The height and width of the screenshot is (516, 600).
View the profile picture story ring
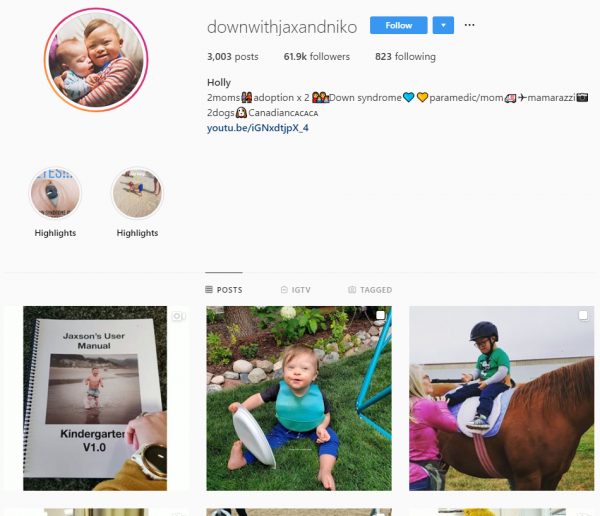point(96,60)
